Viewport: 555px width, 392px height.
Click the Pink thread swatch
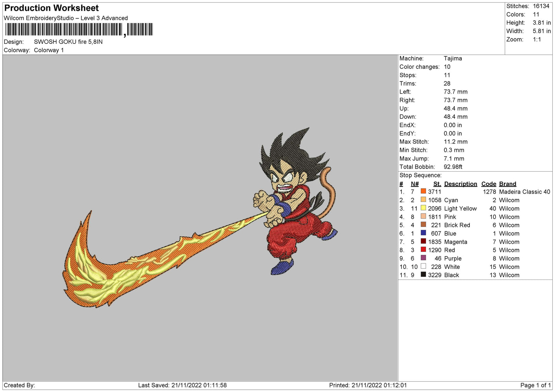click(423, 216)
